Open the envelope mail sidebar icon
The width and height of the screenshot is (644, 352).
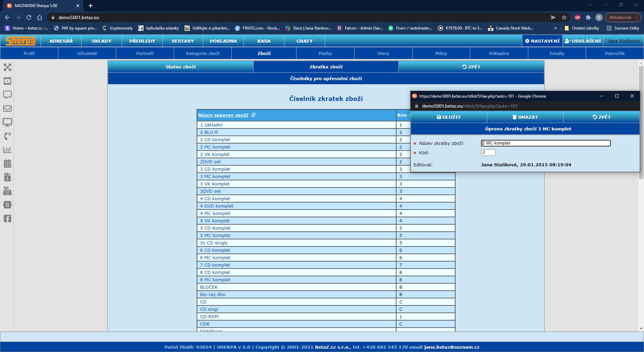click(x=7, y=109)
